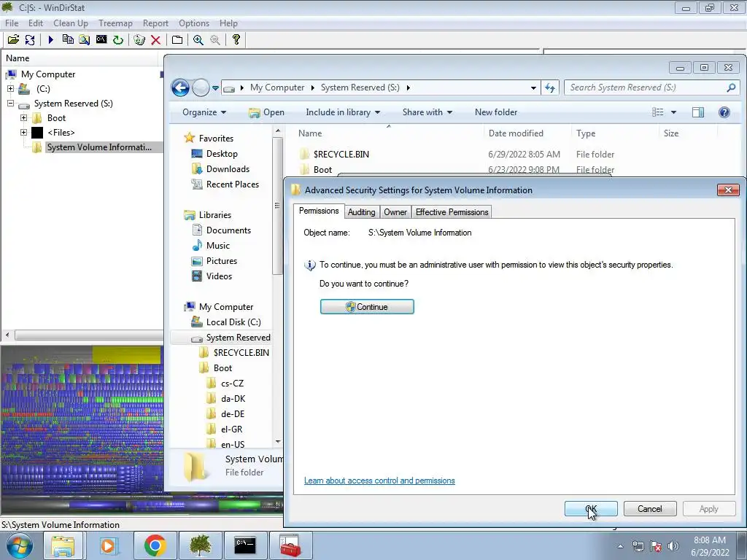747x560 pixels.
Task: Open the Organize dropdown in Explorer
Action: (204, 112)
